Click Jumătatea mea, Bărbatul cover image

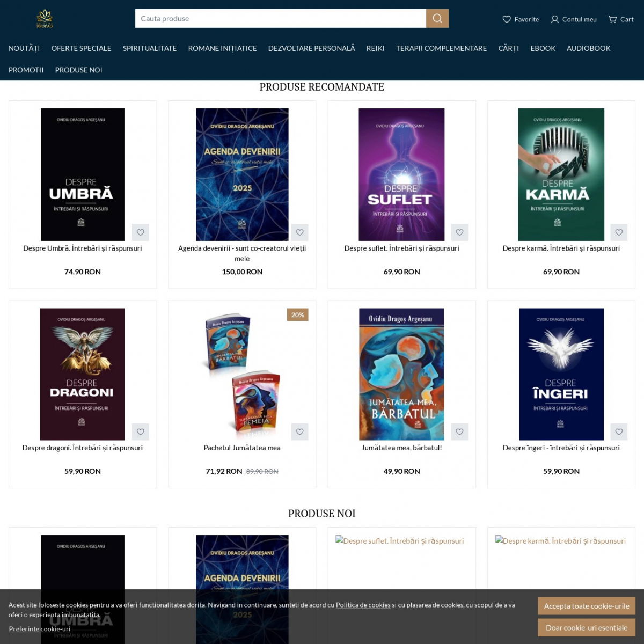pos(401,374)
